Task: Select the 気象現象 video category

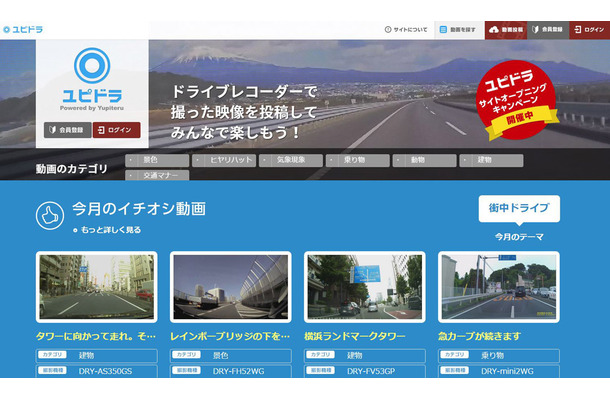Action: click(x=291, y=160)
